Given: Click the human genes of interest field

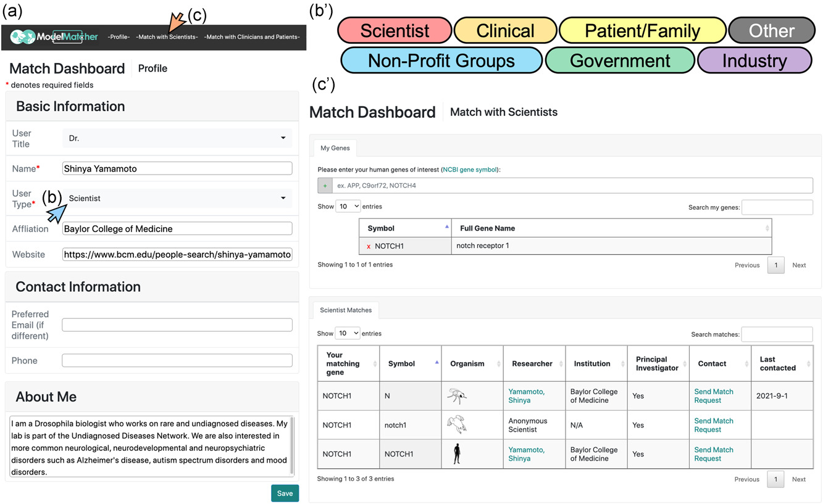Looking at the screenshot, I should [x=572, y=186].
